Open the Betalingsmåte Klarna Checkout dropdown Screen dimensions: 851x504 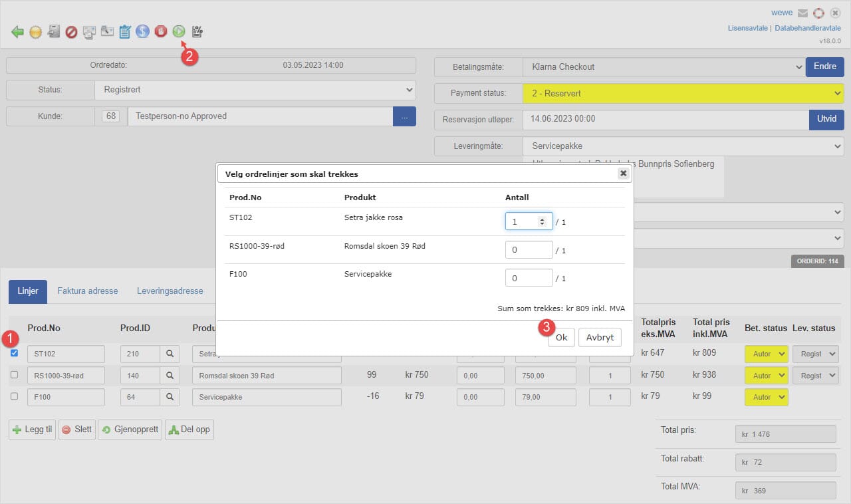663,67
